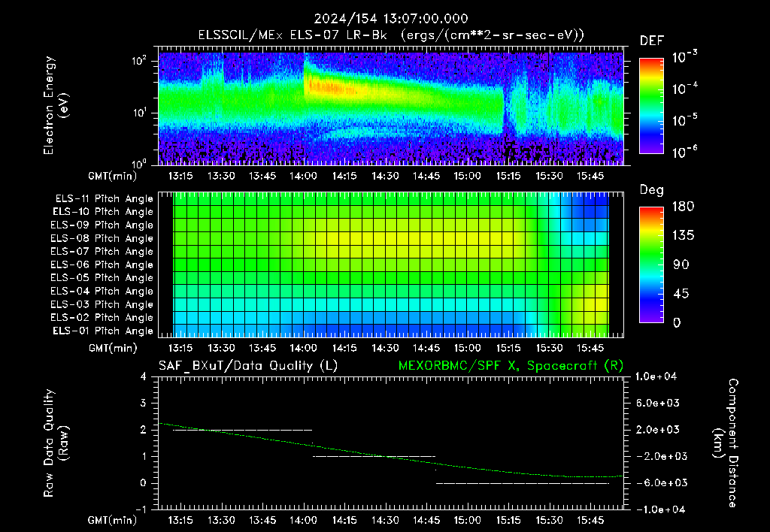Click the DEF label above the color bar
This screenshot has height=532, width=770.
pos(652,41)
